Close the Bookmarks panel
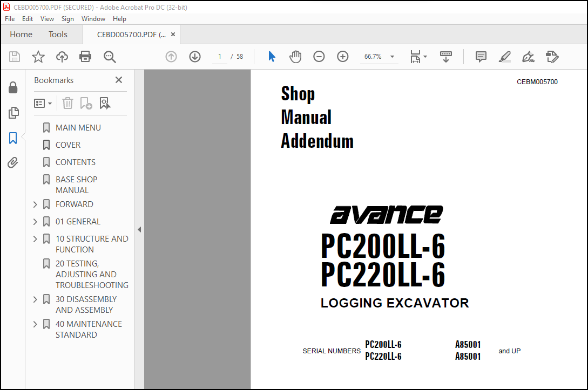 point(119,80)
